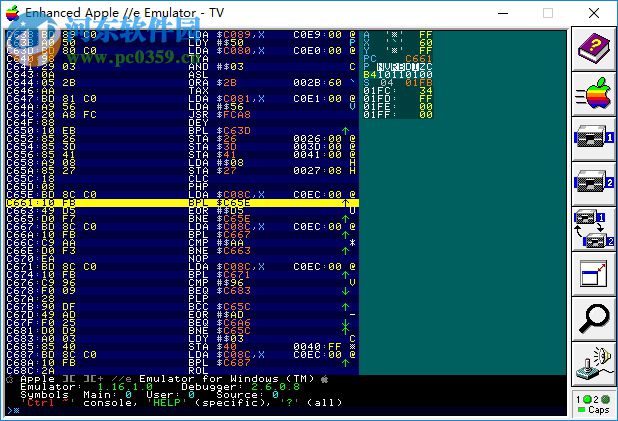Viewport: 618px width, 421px height.
Task: Click the Apple logo in title bar
Action: (13, 13)
